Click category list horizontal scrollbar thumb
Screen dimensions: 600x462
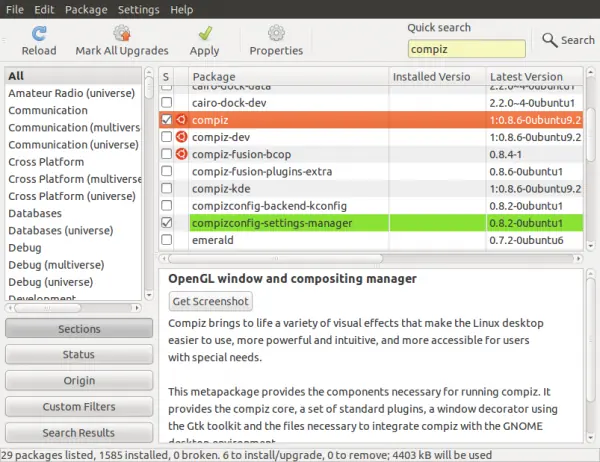click(47, 308)
